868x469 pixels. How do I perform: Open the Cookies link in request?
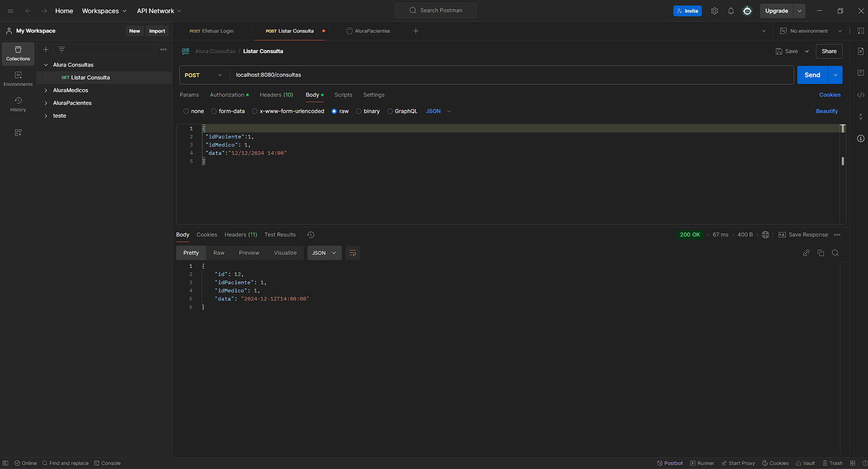pyautogui.click(x=830, y=95)
